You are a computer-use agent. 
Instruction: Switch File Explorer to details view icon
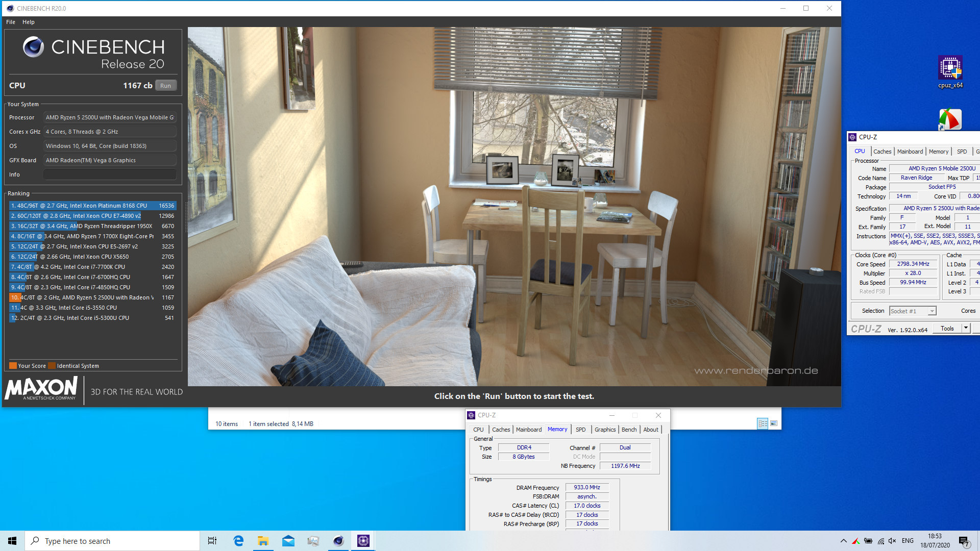point(763,423)
